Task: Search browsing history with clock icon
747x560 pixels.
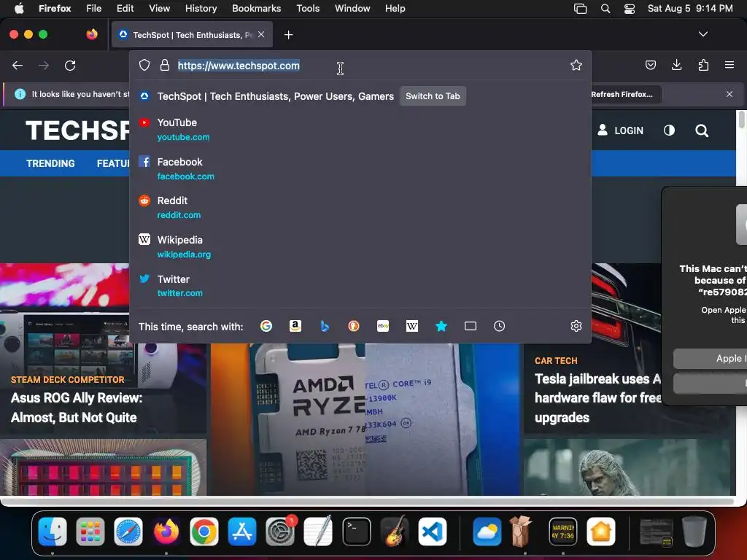Action: [x=499, y=326]
